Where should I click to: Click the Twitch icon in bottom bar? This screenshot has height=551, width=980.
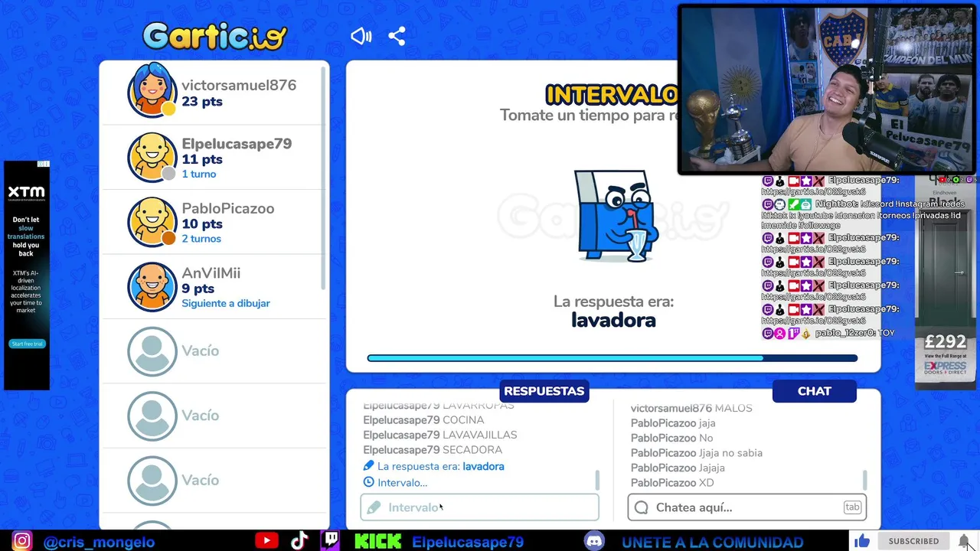point(331,541)
